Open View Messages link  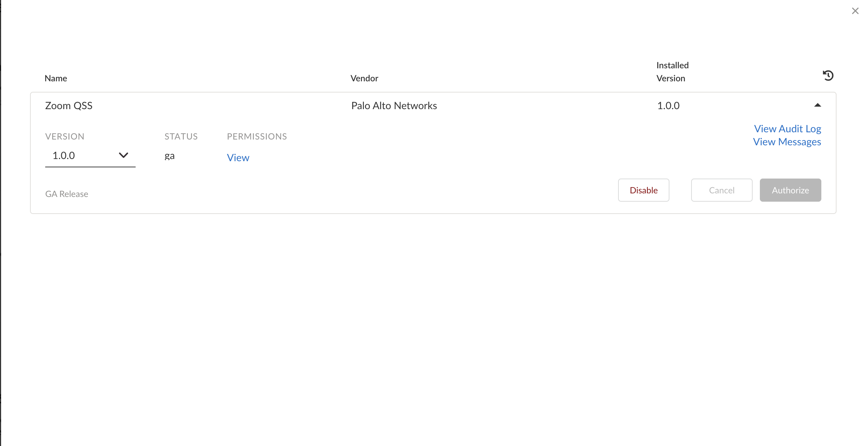[787, 142]
